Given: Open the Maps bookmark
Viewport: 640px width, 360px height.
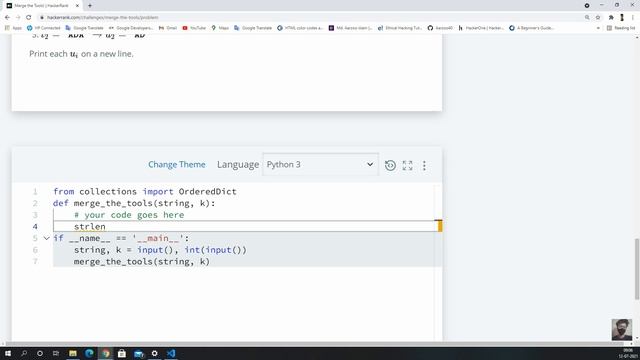Looking at the screenshot, I should (220, 28).
